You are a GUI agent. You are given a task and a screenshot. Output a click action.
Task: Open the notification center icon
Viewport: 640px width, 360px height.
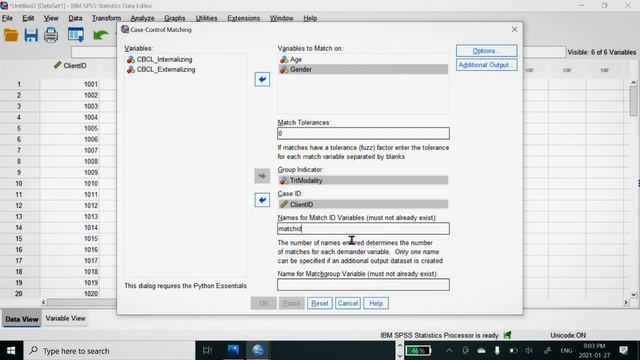[x=623, y=351]
